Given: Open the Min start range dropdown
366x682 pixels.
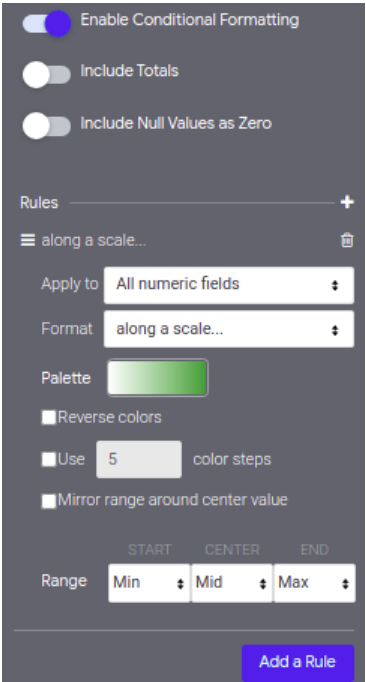Looking at the screenshot, I should tap(149, 583).
